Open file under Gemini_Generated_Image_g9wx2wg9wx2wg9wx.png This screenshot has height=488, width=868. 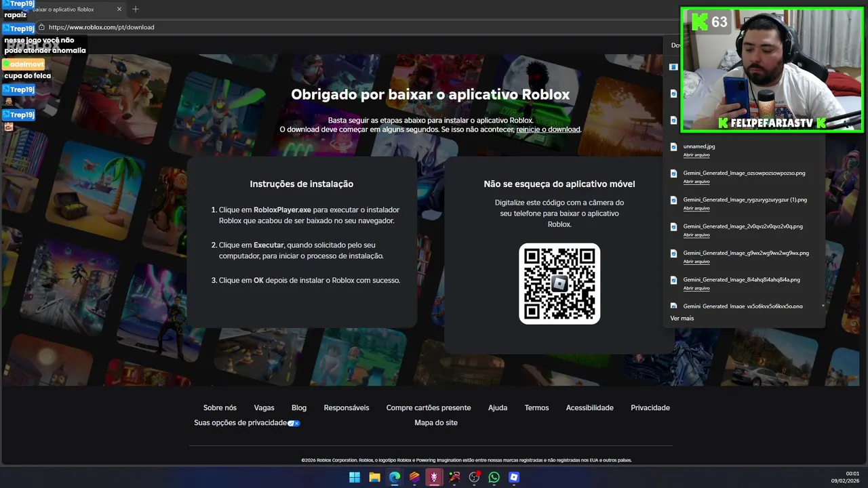tap(696, 262)
